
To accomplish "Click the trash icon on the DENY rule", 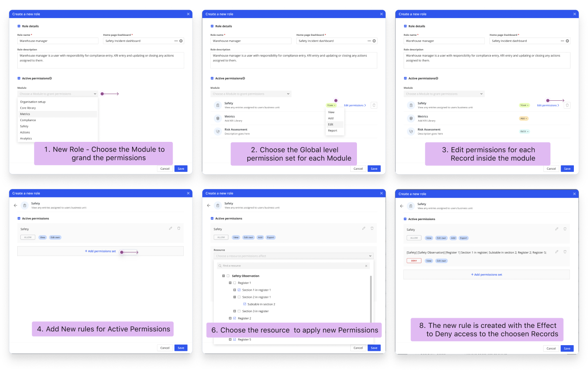I will pyautogui.click(x=565, y=251).
